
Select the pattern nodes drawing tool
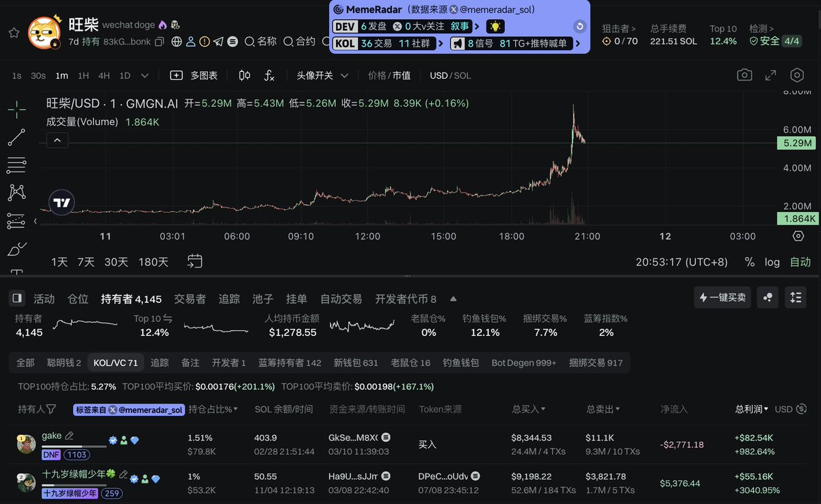(16, 193)
